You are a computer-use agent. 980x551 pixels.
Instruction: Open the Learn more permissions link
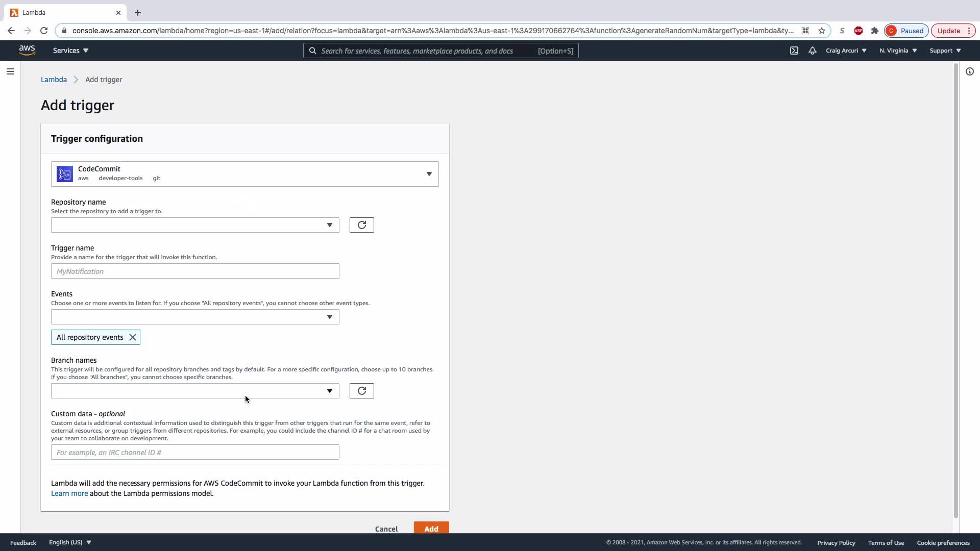69,493
